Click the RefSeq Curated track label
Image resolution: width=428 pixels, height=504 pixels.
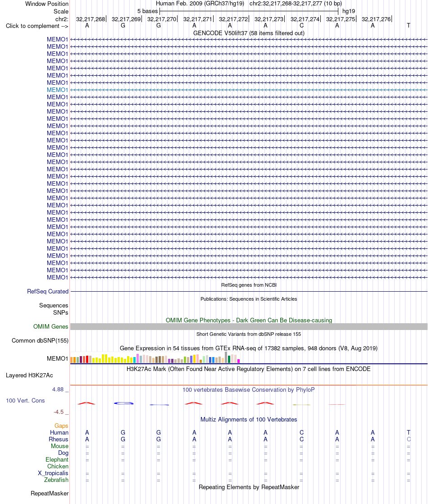(x=48, y=291)
